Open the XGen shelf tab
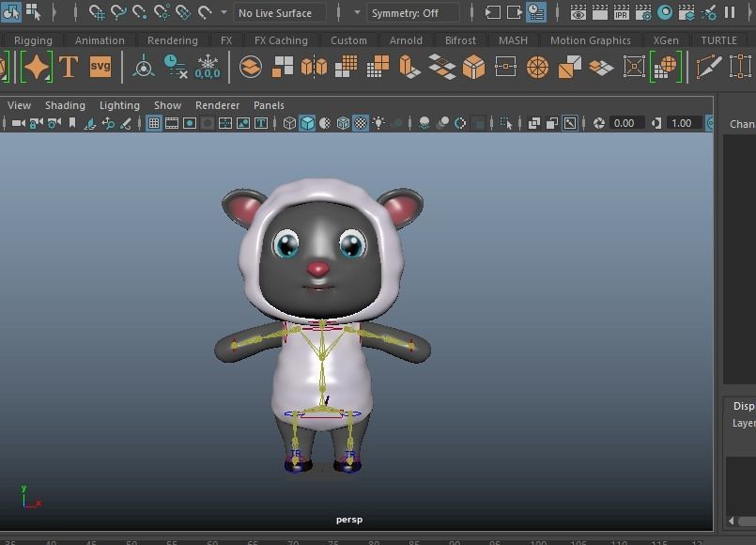 [666, 40]
